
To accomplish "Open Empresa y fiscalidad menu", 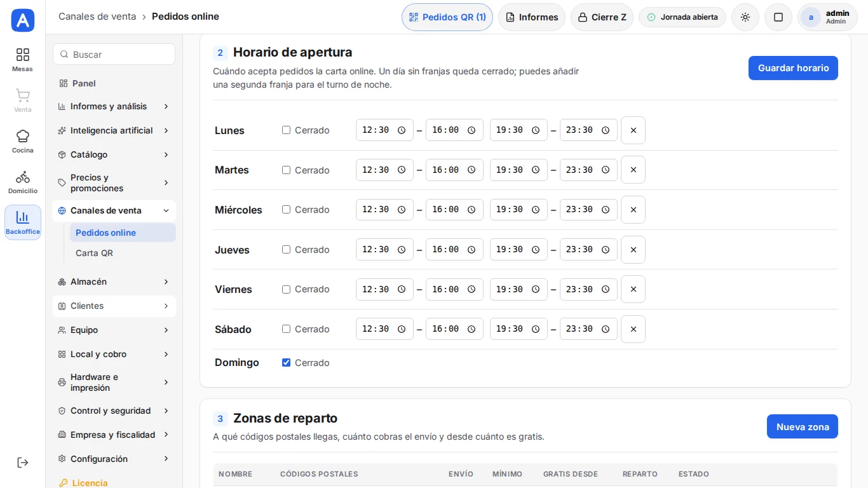I will 114,435.
